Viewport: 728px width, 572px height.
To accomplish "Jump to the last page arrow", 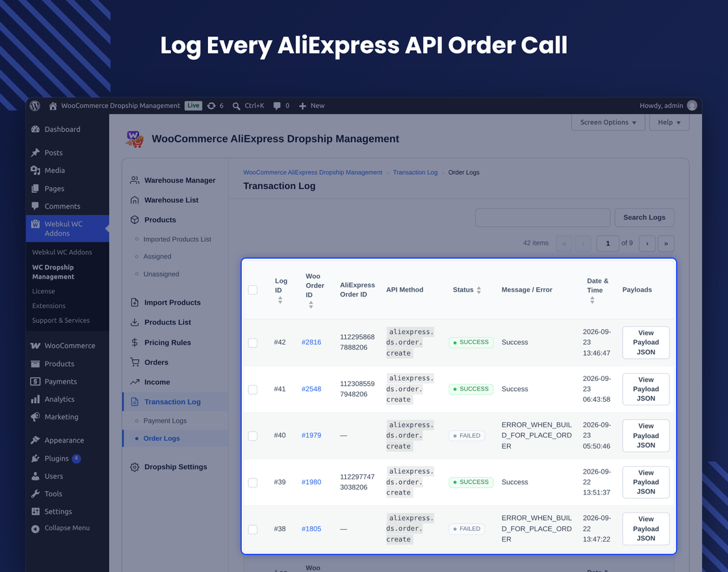I will pos(666,243).
